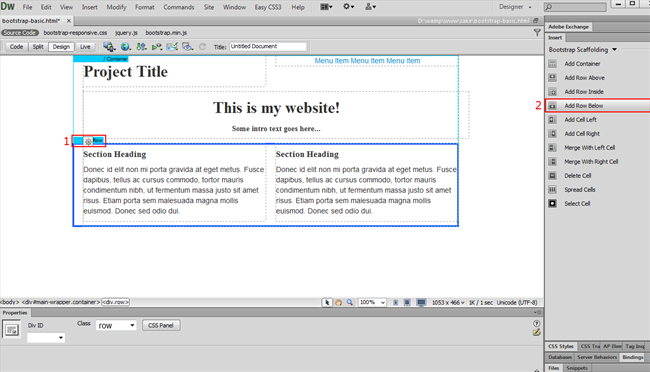This screenshot has width=650, height=372.
Task: Open the Commands menu
Action: [179, 7]
